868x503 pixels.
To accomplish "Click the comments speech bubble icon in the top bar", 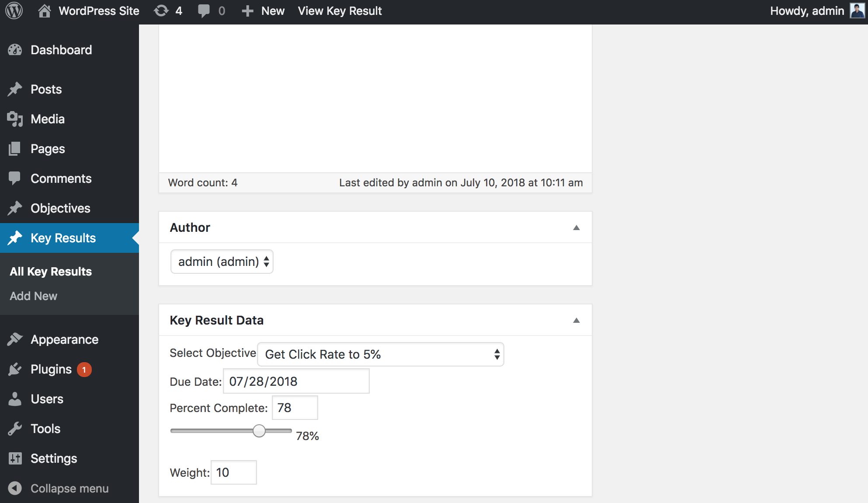I will [204, 11].
